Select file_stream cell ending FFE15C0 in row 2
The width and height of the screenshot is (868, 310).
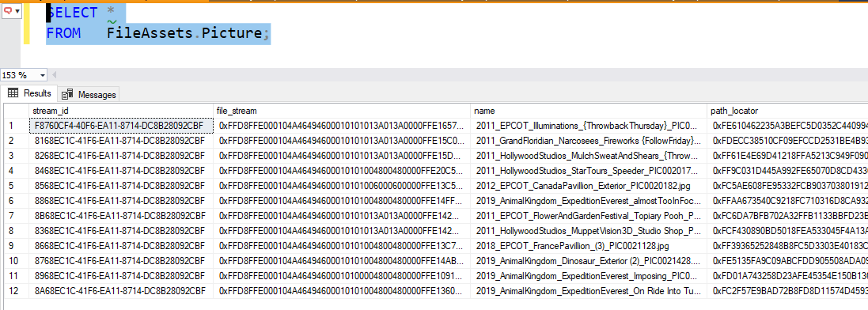click(x=342, y=141)
